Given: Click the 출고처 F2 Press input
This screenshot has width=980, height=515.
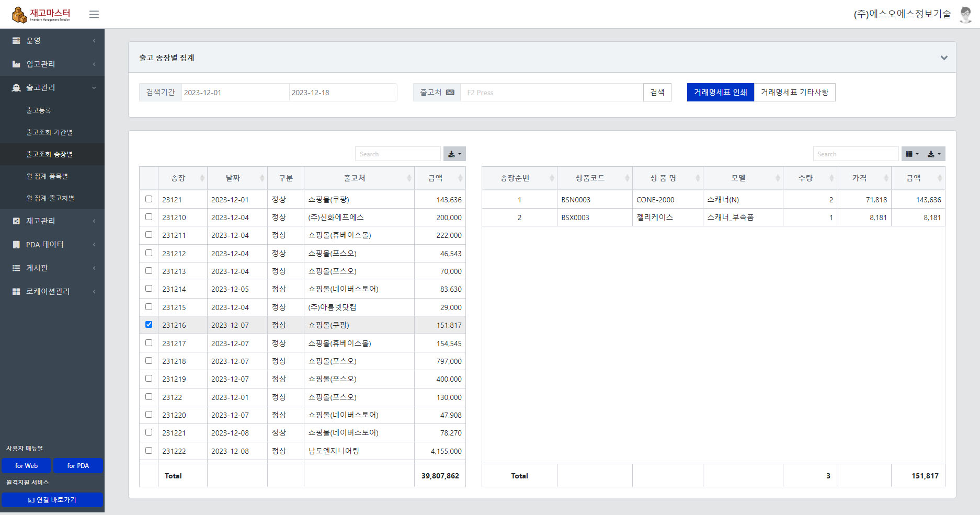Looking at the screenshot, I should pos(552,93).
